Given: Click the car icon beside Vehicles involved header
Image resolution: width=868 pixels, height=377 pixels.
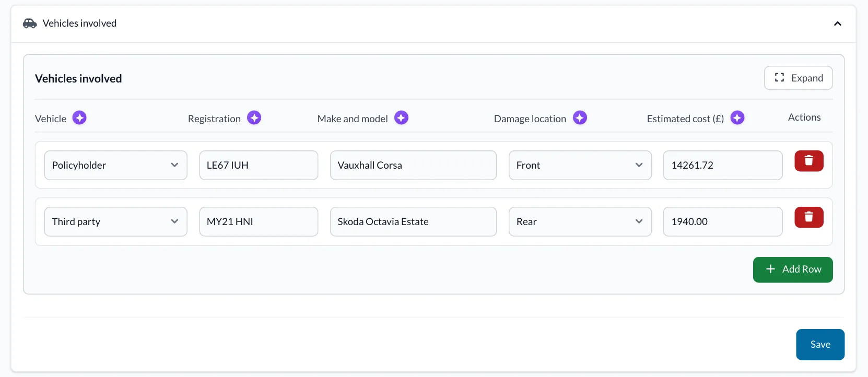Looking at the screenshot, I should [30, 23].
